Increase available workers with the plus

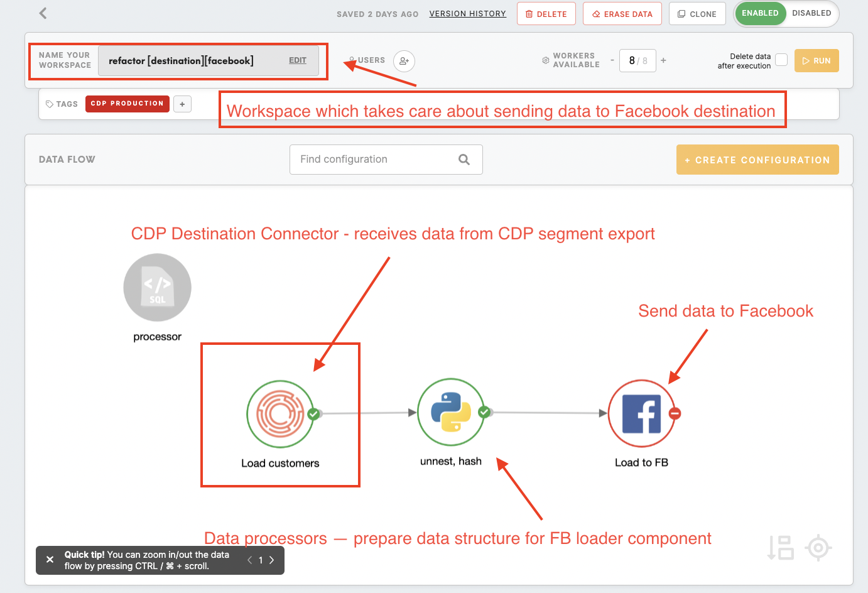663,60
